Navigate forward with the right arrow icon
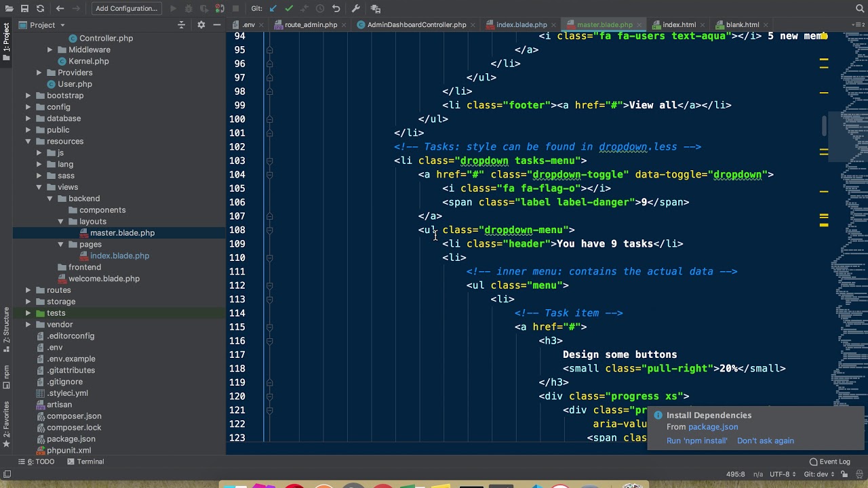Viewport: 868px width, 488px height. click(x=76, y=8)
